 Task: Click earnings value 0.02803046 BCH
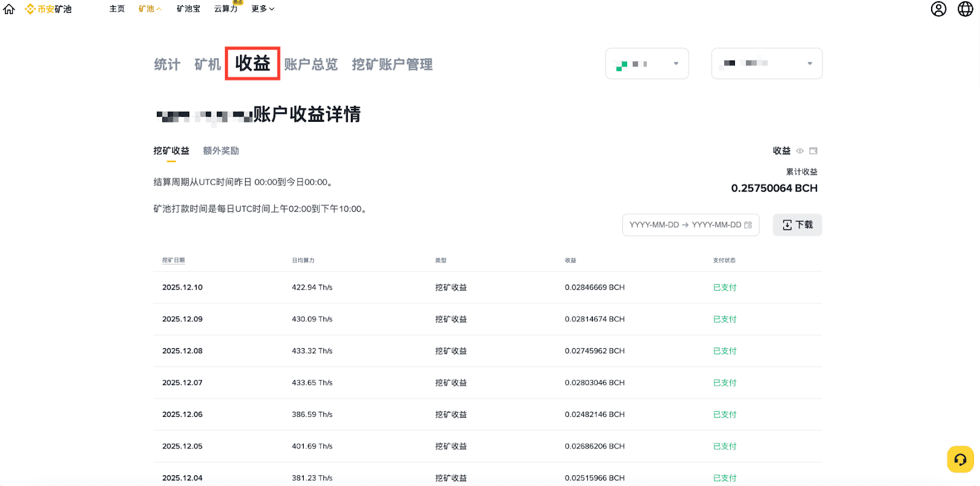[x=595, y=383]
